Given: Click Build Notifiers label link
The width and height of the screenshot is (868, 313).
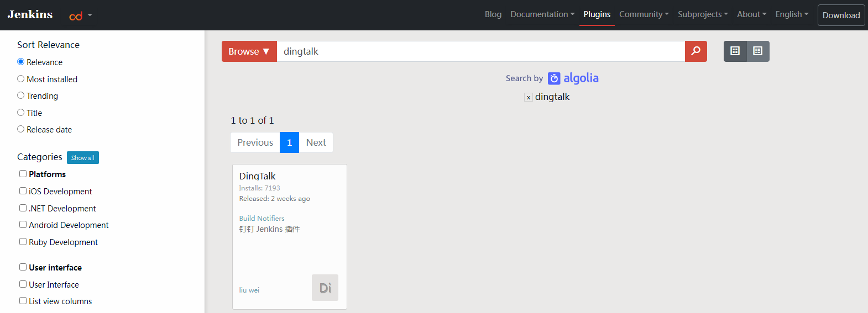Looking at the screenshot, I should (x=262, y=219).
